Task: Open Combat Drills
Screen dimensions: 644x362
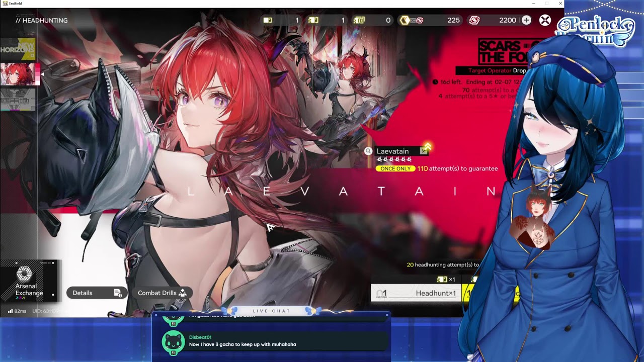Action: point(162,293)
